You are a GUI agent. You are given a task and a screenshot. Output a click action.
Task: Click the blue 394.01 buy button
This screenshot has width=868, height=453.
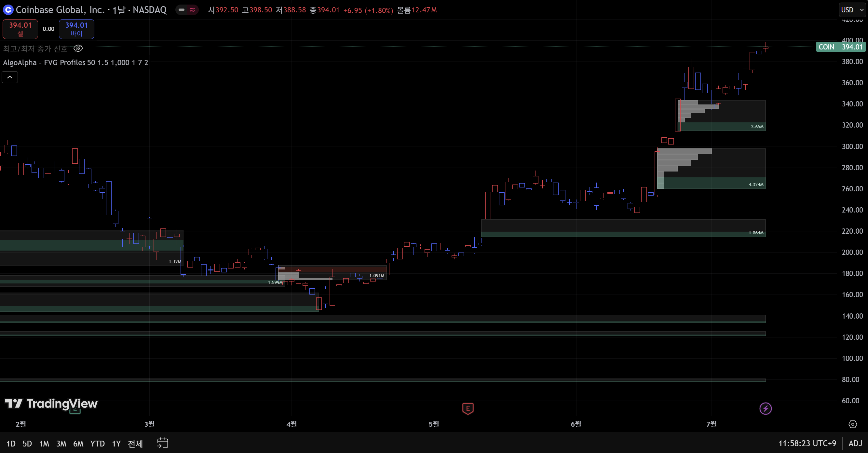(x=76, y=29)
